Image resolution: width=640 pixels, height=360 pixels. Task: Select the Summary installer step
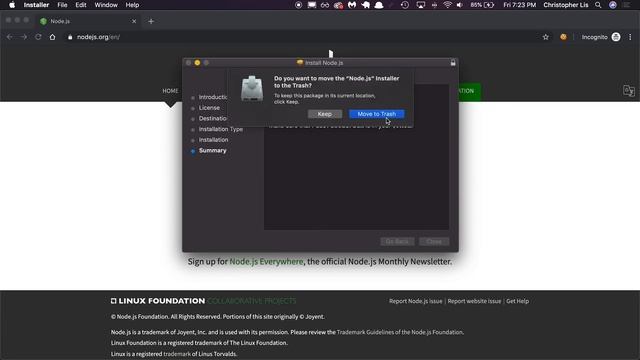point(212,150)
